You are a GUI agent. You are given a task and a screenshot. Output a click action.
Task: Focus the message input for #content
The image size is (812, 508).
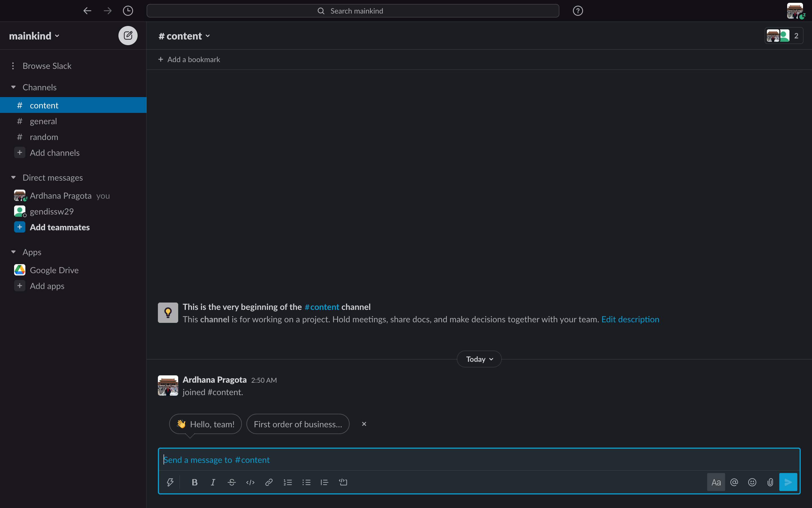point(479,460)
